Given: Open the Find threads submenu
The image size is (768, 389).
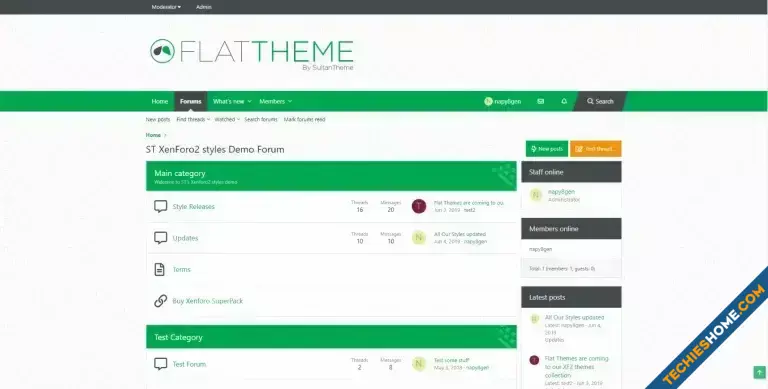Looking at the screenshot, I should [x=193, y=120].
